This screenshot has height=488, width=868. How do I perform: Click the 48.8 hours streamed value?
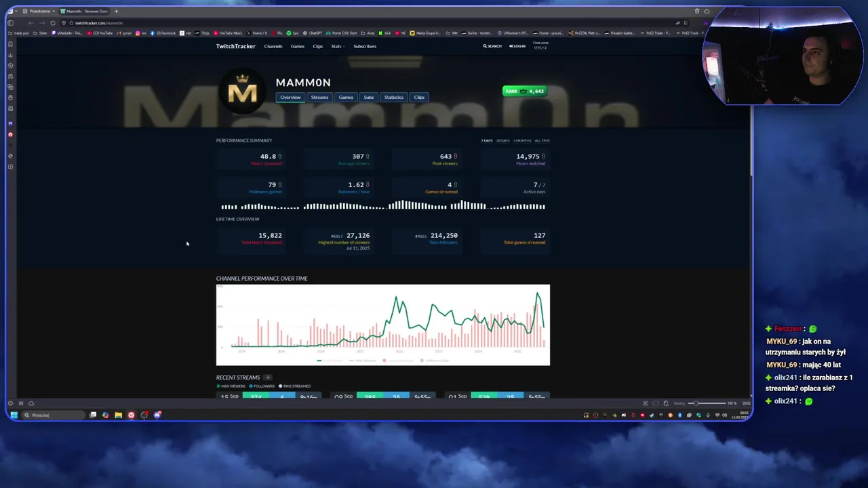pos(268,156)
